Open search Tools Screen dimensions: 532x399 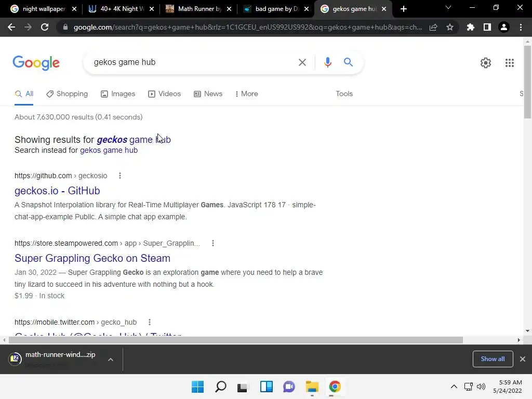[344, 94]
